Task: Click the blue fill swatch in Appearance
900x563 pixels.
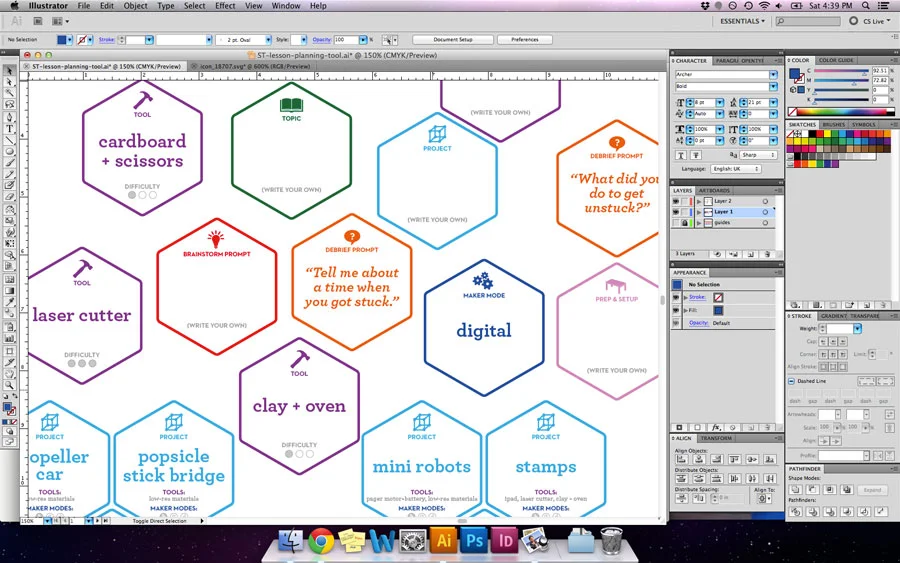Action: coord(718,310)
